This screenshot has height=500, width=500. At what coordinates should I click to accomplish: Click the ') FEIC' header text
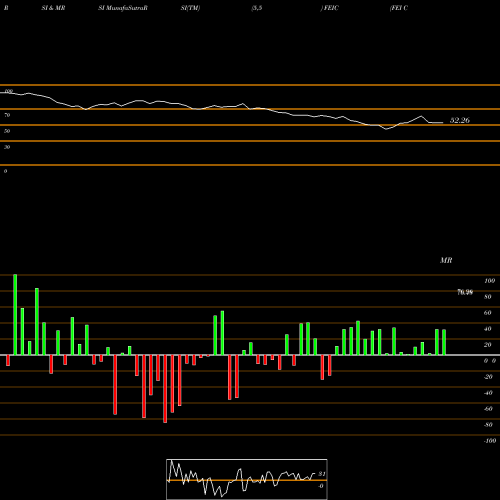[x=329, y=8]
